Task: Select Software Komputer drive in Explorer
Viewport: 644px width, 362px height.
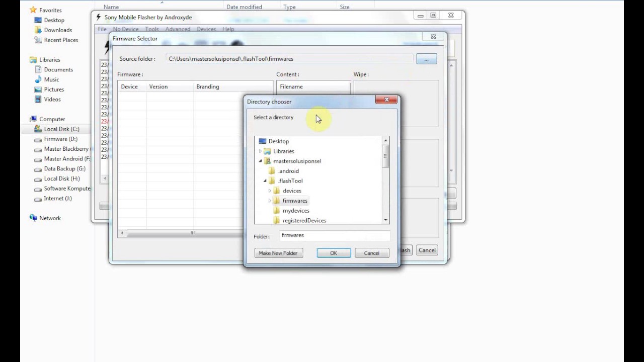Action: pyautogui.click(x=67, y=189)
